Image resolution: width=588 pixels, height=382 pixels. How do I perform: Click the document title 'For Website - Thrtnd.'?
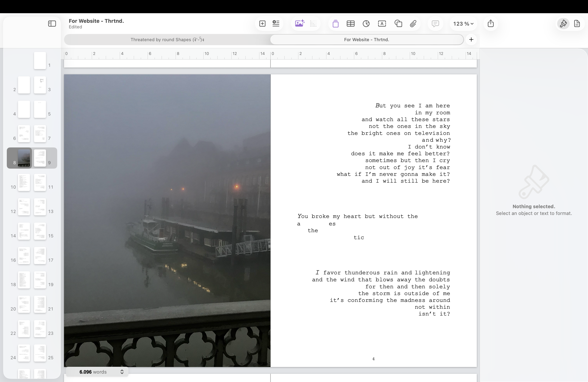point(96,21)
